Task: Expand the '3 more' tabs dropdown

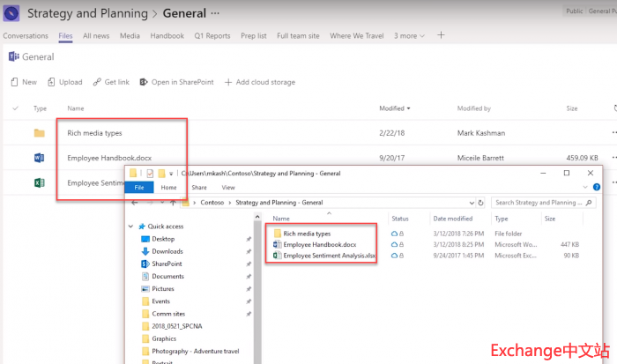Action: [409, 36]
